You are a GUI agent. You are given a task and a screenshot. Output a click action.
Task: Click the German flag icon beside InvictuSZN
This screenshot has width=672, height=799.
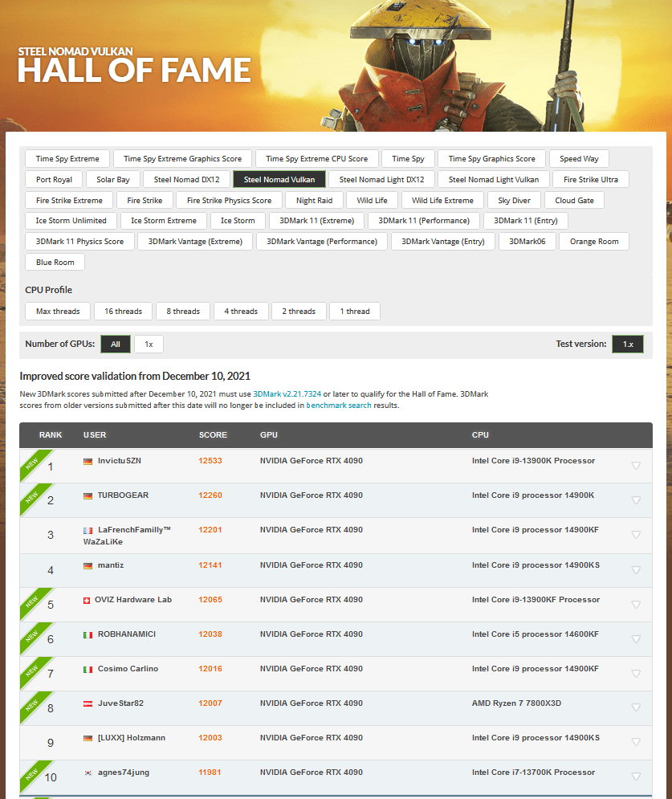pyautogui.click(x=88, y=461)
